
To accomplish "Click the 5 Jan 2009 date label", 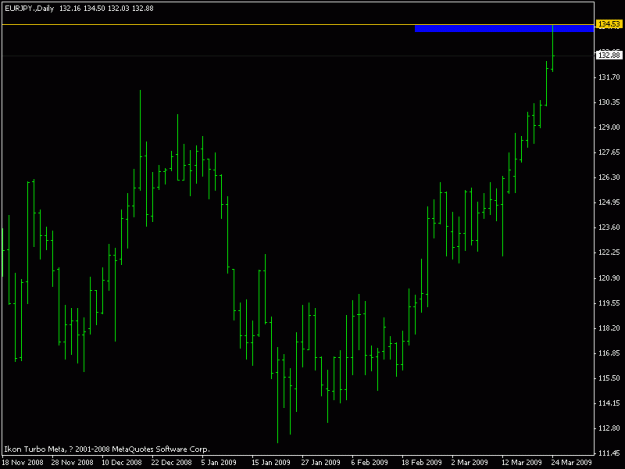I will (218, 463).
